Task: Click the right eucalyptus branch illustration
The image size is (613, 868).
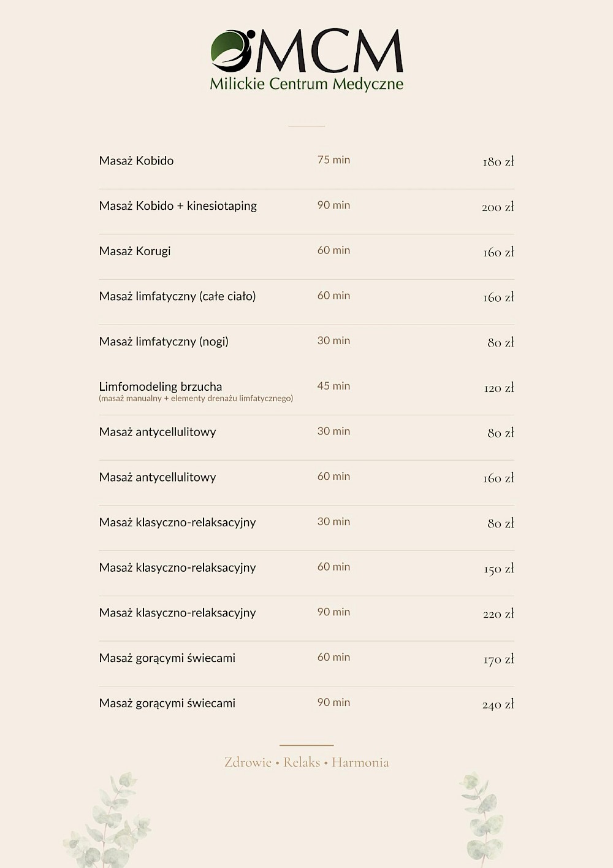Action: pos(483,820)
